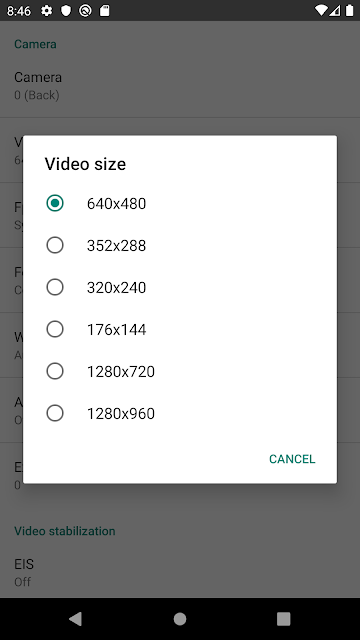Open the dimmed Camera 0 (Back) setting
The width and height of the screenshot is (360, 640).
(180, 86)
